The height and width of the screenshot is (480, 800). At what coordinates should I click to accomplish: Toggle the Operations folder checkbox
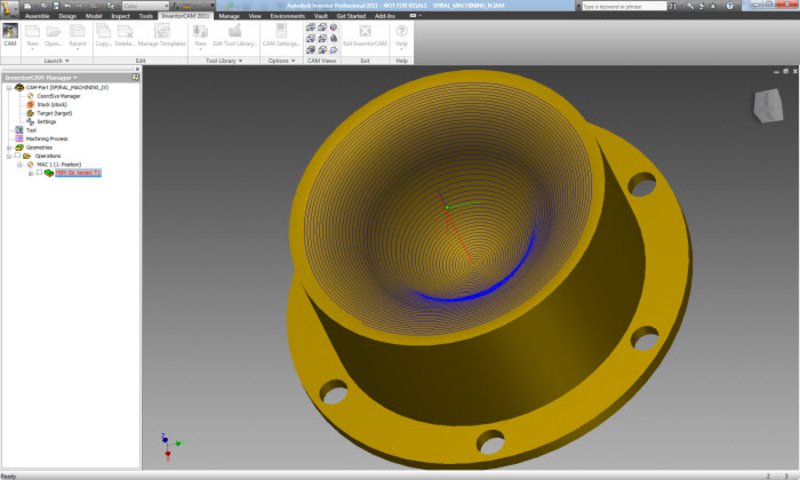tap(17, 156)
